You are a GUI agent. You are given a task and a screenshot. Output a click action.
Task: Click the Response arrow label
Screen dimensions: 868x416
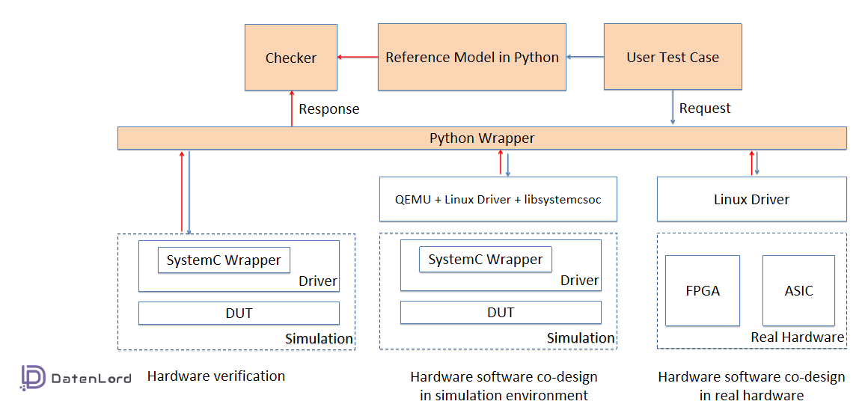pos(328,109)
